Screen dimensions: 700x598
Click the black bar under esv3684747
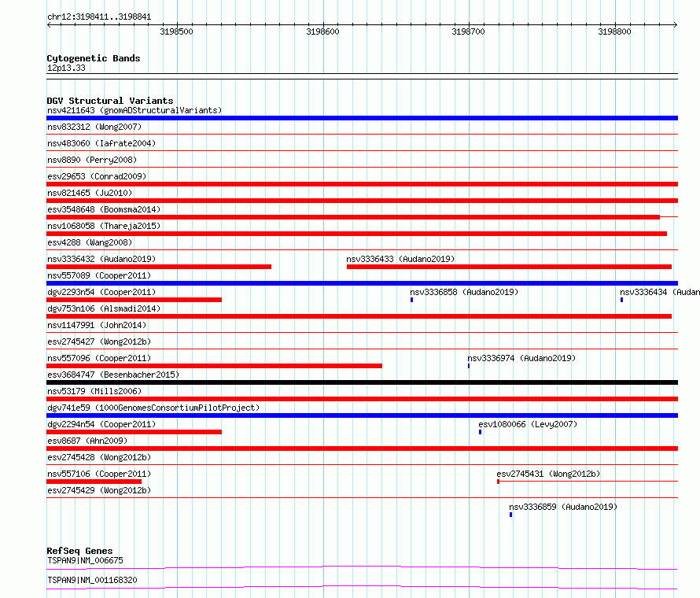click(x=362, y=382)
